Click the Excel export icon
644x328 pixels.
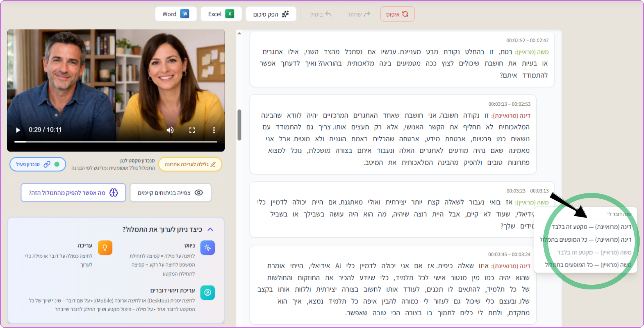[x=231, y=14]
